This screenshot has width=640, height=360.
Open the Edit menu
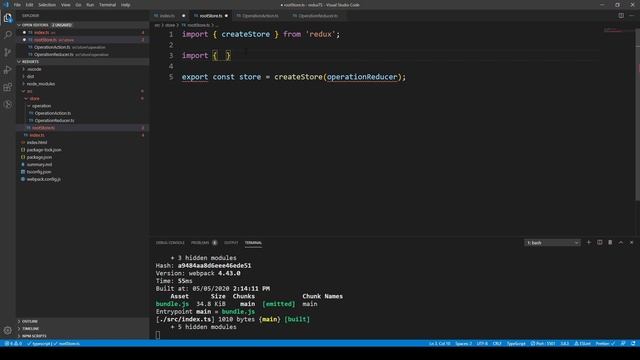(x=29, y=5)
